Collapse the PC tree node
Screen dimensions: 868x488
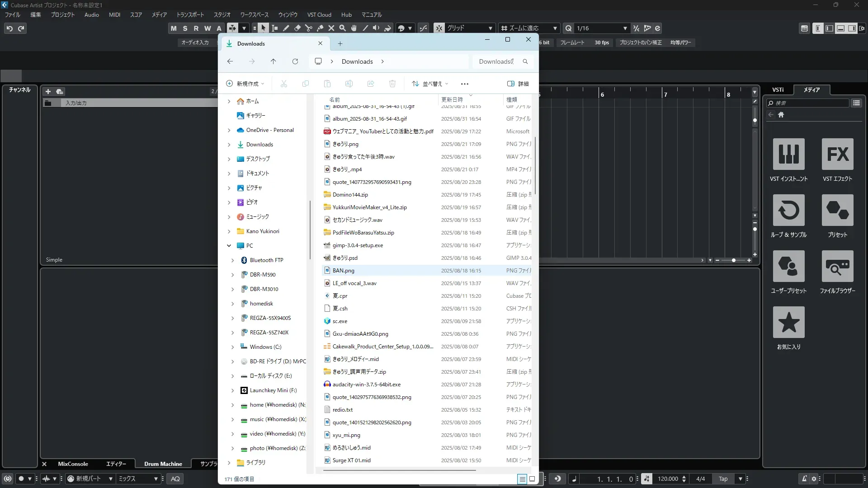[229, 246]
